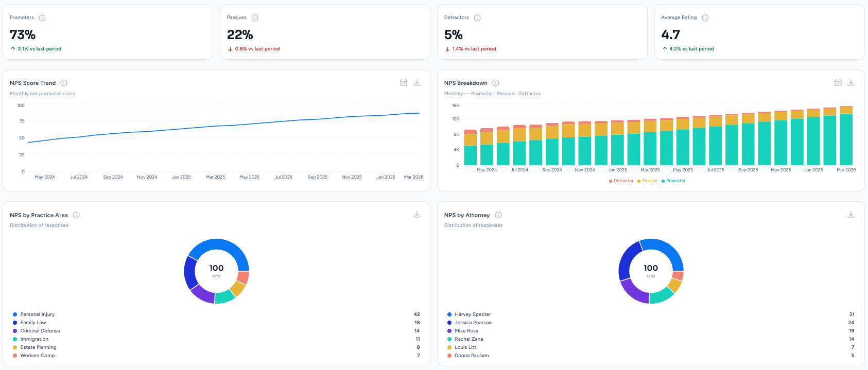Click the '2.1% vs last period' change indicator
This screenshot has height=370, width=868.
click(36, 49)
